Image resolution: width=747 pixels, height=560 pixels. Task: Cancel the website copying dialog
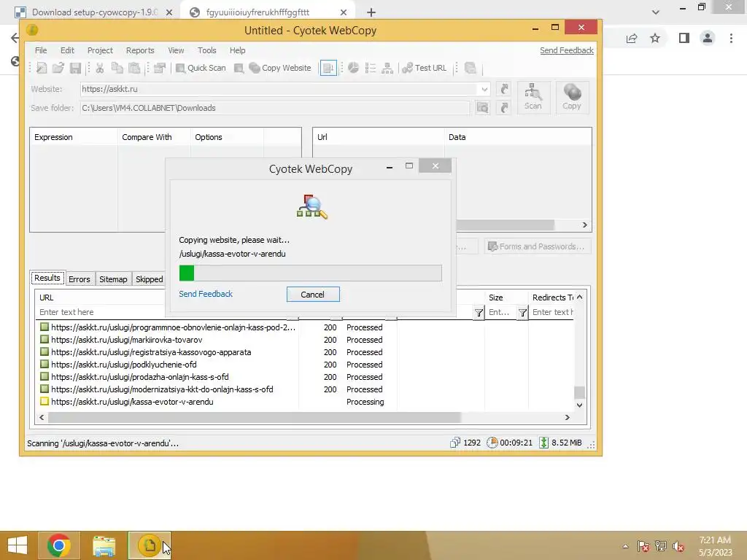click(x=313, y=295)
